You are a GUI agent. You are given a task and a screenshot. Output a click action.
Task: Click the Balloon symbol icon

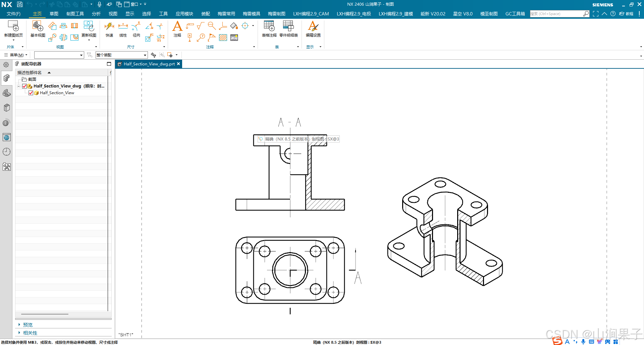click(x=201, y=38)
